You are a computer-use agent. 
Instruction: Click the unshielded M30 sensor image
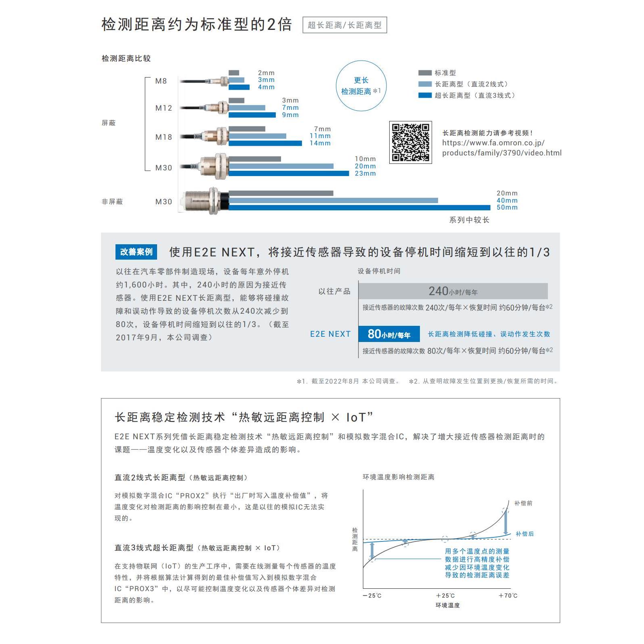point(204,201)
